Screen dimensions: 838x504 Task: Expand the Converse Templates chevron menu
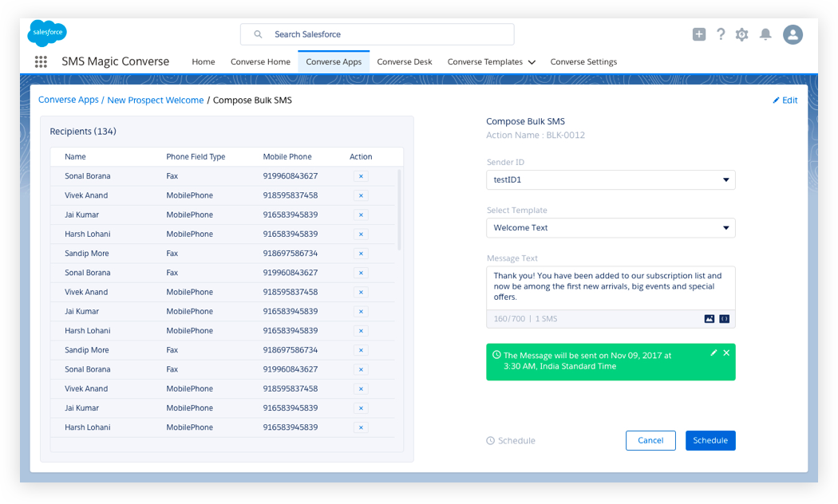pyautogui.click(x=532, y=62)
